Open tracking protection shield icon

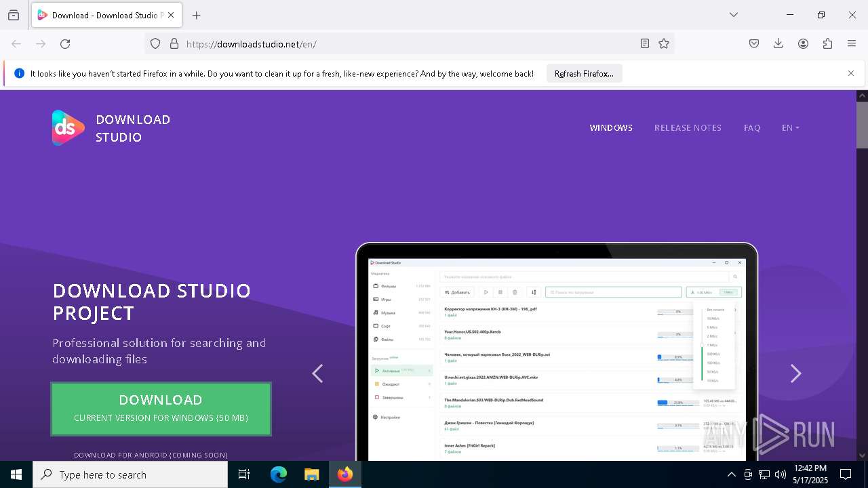coord(155,43)
